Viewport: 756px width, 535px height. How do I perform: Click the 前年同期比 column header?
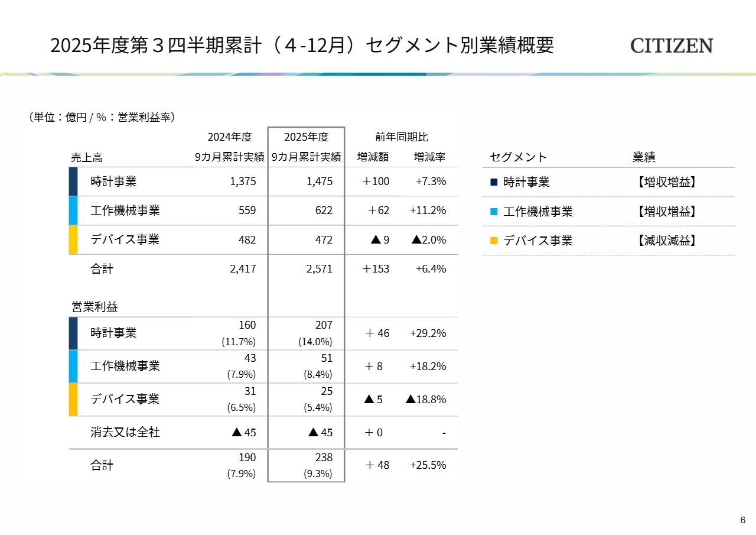(x=402, y=137)
